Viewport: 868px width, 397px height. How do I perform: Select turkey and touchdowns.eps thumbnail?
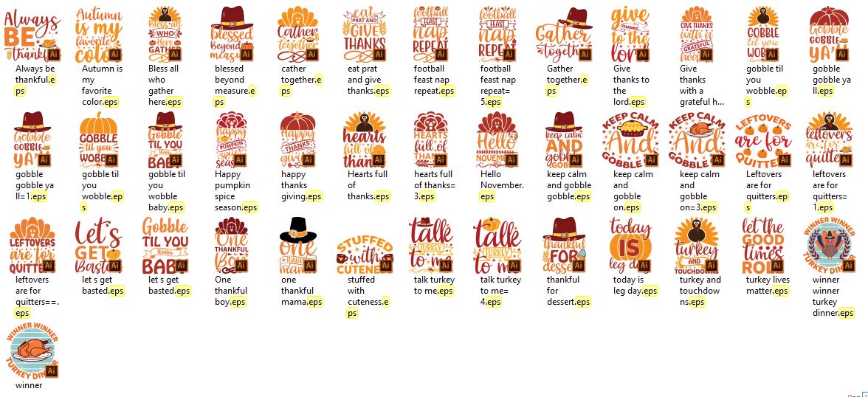point(697,245)
